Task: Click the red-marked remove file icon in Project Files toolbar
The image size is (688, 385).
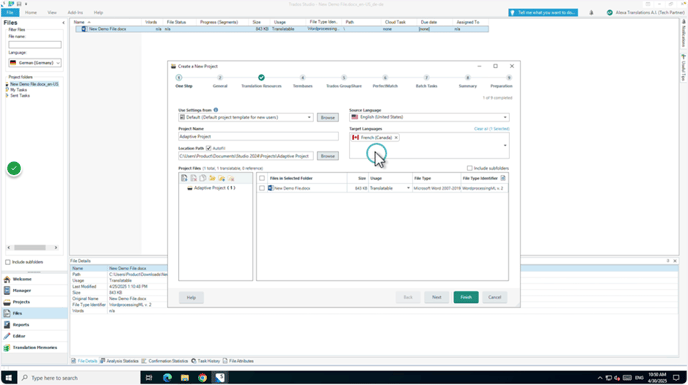Action: click(194, 178)
